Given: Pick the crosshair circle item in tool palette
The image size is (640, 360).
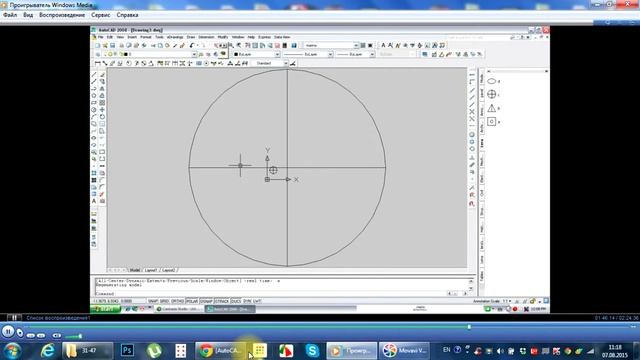Looking at the screenshot, I should coord(492,94).
